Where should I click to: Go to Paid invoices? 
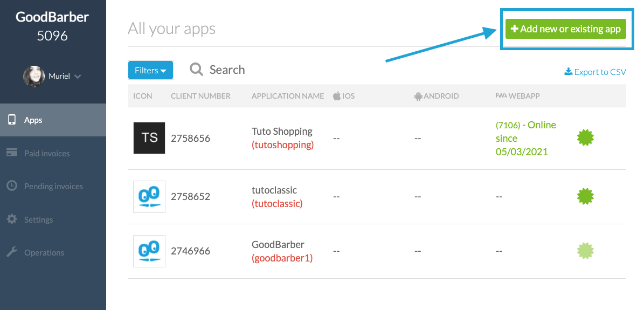(46, 153)
